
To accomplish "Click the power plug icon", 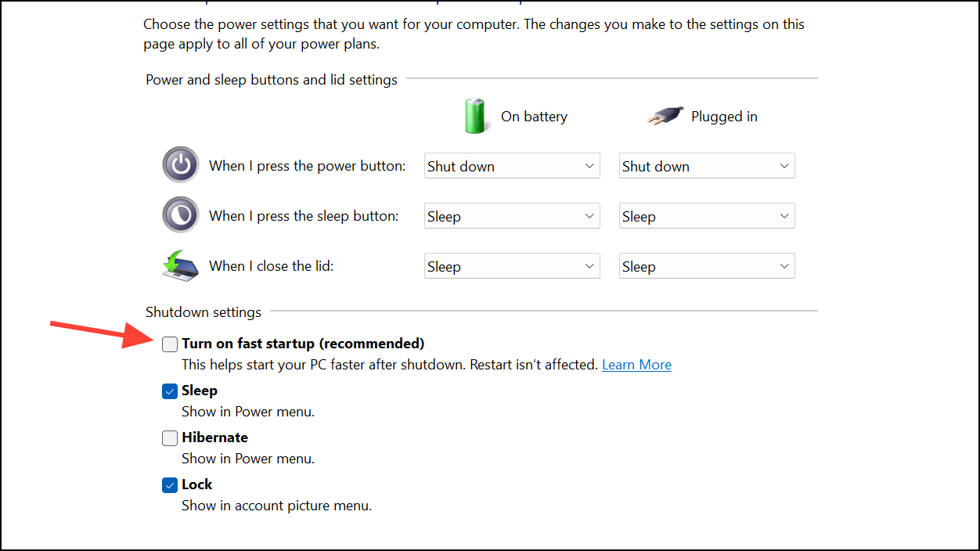I will [x=665, y=117].
